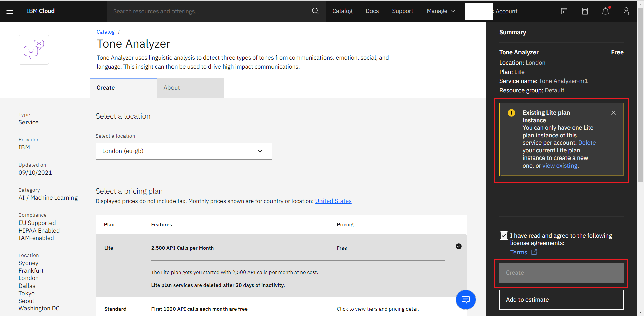Click 'Click to view tiers and pricing detail'
This screenshot has width=644, height=316.
(378, 309)
